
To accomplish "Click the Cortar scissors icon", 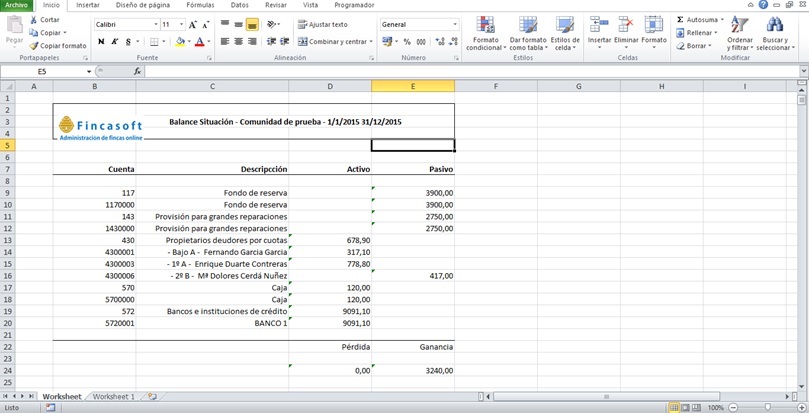I will (x=34, y=20).
